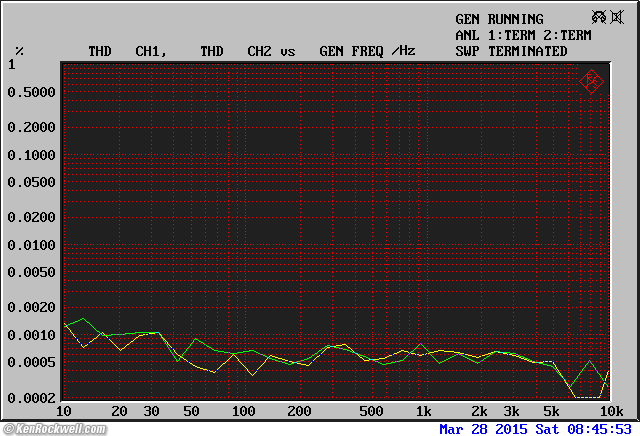This screenshot has height=436, width=640.
Task: Click the KenRockwell.com watermark
Action: coord(53,429)
